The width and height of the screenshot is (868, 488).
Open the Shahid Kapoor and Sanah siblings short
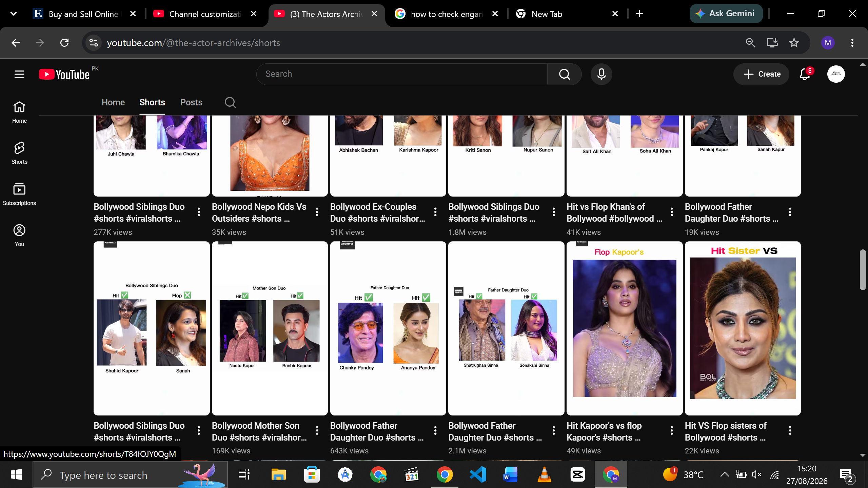[x=152, y=328]
